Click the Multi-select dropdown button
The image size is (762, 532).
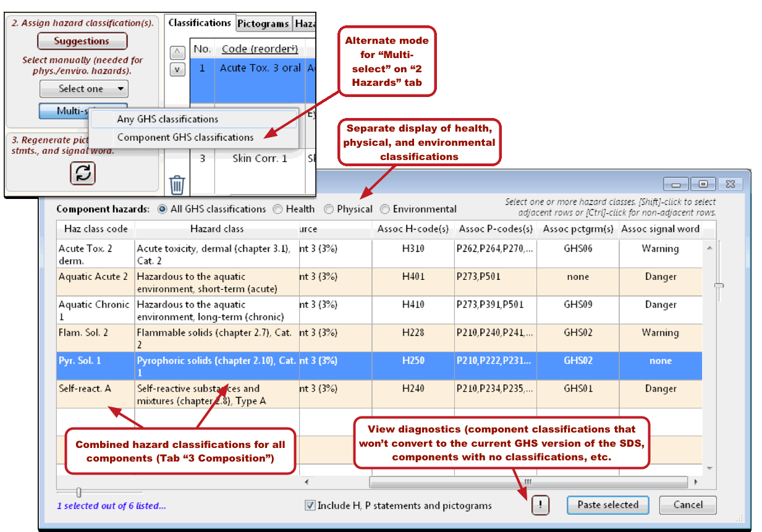64,111
